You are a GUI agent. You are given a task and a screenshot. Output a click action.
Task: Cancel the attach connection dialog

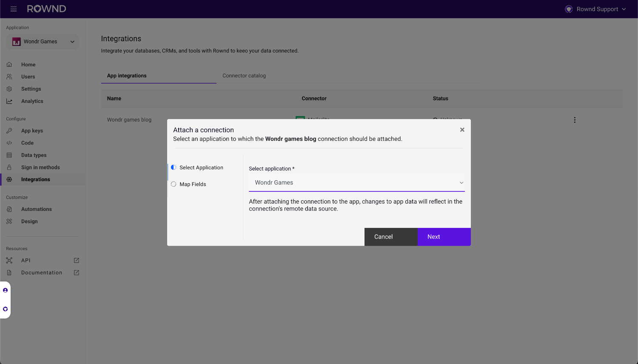391,237
